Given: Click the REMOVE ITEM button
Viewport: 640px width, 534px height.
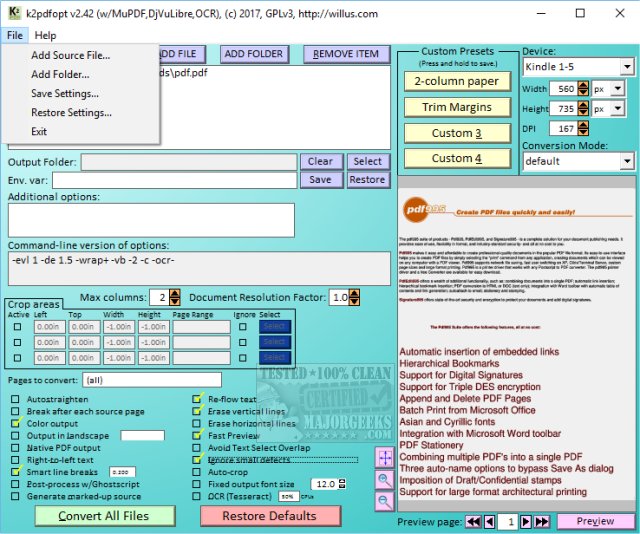Looking at the screenshot, I should (346, 54).
